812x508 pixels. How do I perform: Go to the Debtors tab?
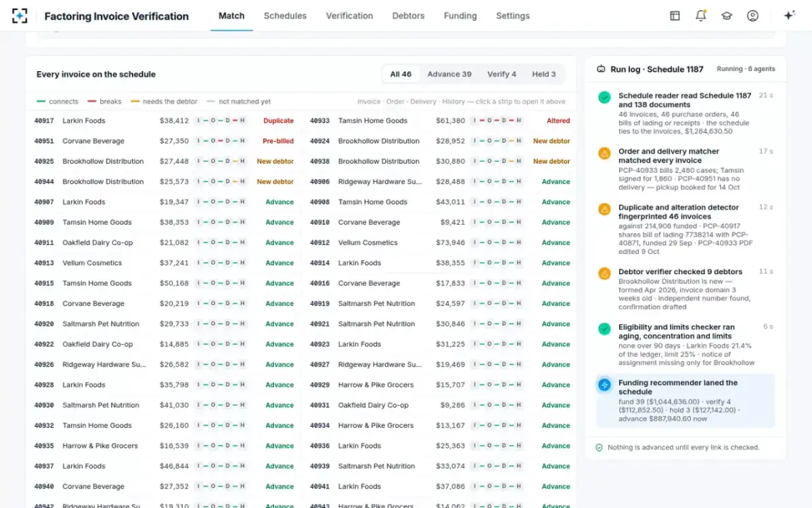(x=409, y=16)
